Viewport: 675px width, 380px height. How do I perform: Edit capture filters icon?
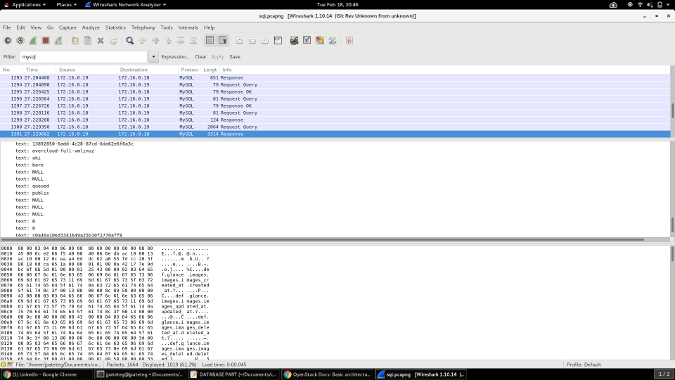point(294,40)
